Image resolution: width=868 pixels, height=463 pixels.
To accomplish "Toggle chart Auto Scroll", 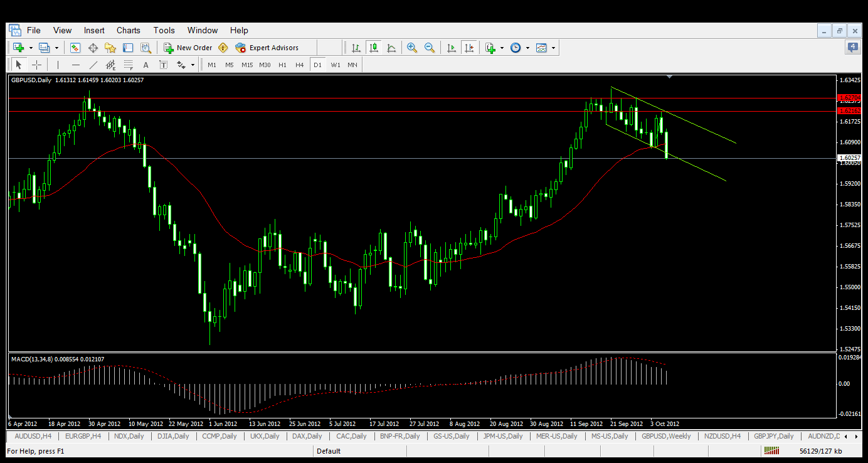I will (x=451, y=48).
